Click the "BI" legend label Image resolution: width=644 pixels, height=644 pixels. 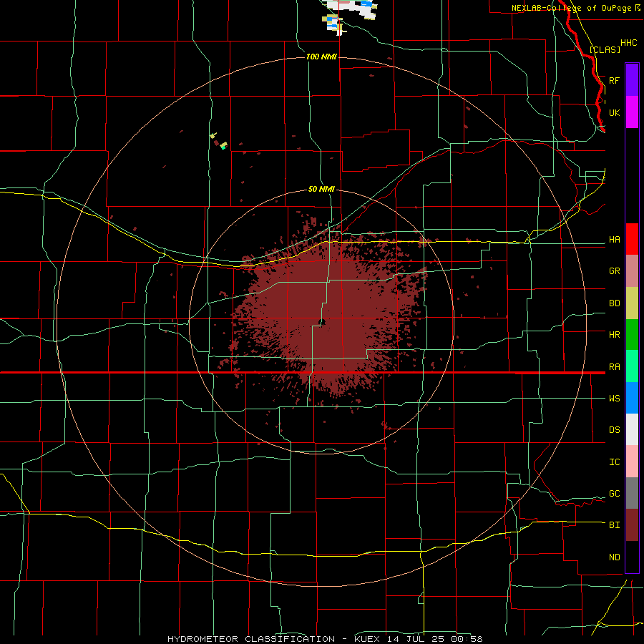(614, 525)
